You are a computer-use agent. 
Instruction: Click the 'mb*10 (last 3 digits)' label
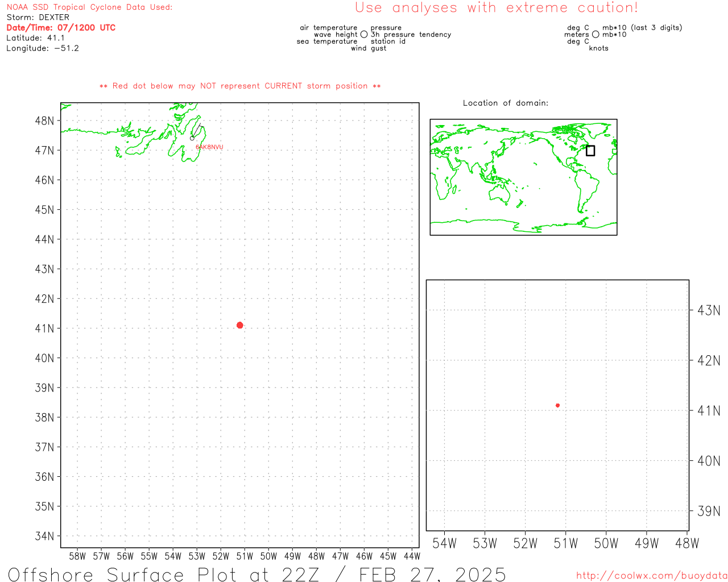tap(642, 27)
